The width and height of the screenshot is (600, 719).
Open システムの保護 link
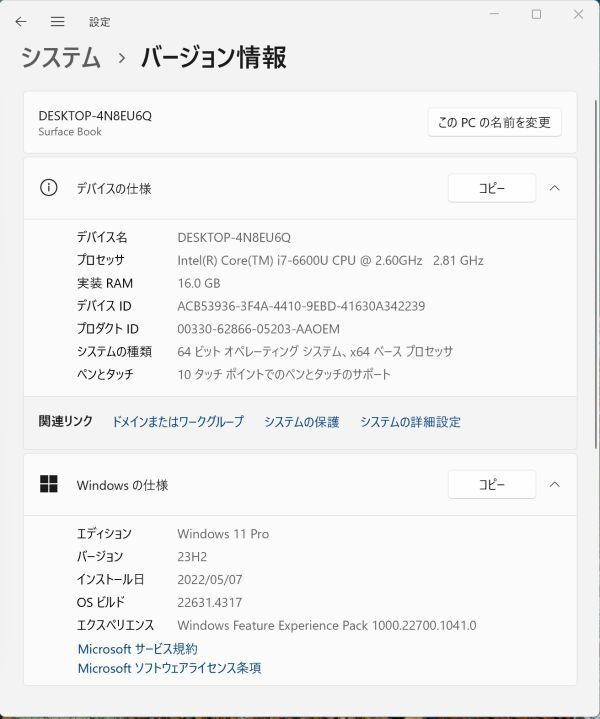coord(301,422)
